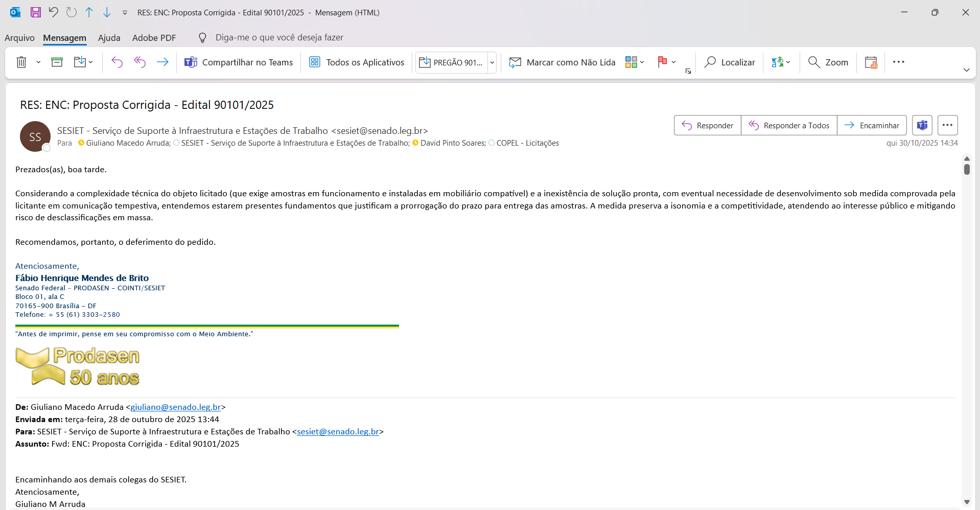The image size is (980, 510).
Task: Open the Arquivo menu
Action: pyautogui.click(x=19, y=38)
